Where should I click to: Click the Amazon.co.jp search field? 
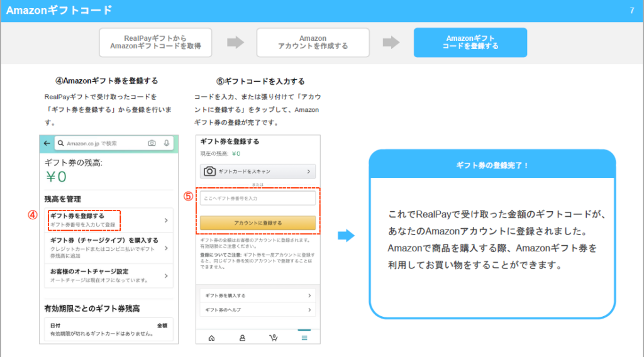(x=114, y=143)
